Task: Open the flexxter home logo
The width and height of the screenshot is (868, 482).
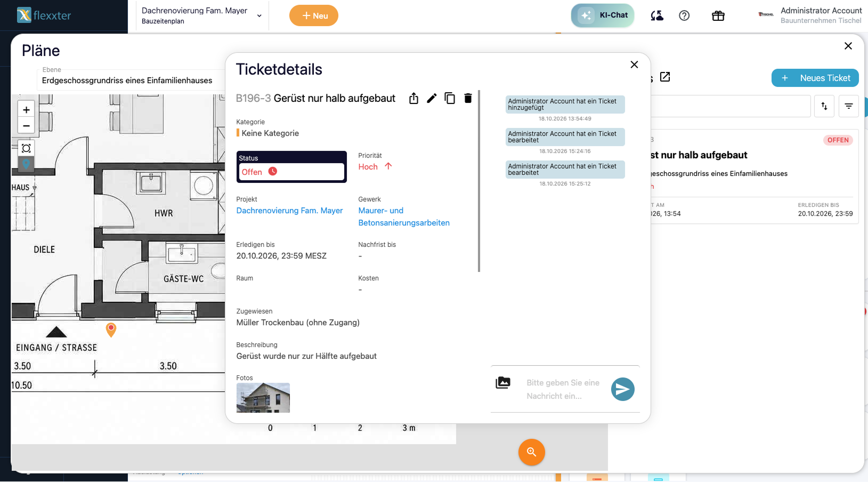Action: pyautogui.click(x=44, y=15)
